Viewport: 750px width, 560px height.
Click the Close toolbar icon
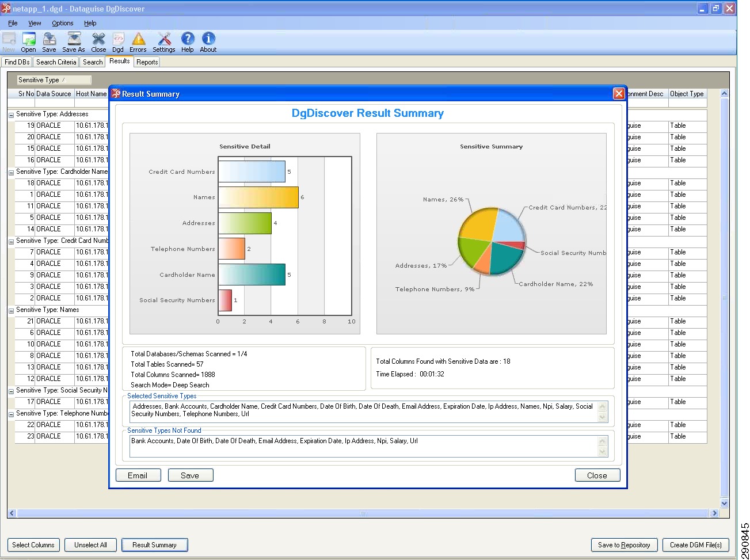(x=98, y=41)
